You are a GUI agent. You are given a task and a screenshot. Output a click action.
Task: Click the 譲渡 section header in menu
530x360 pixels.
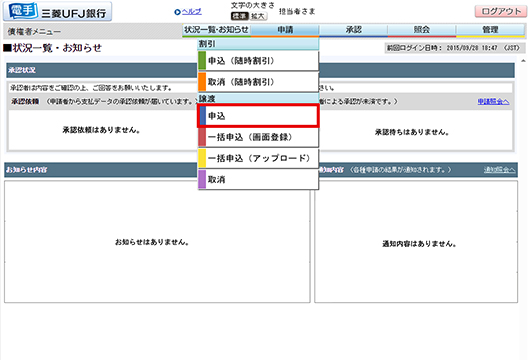pyautogui.click(x=258, y=99)
